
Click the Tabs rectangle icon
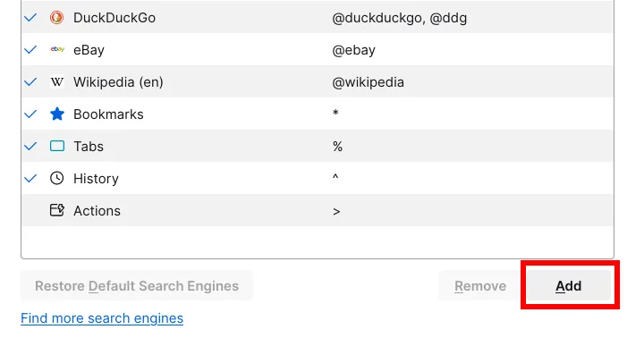(57, 147)
